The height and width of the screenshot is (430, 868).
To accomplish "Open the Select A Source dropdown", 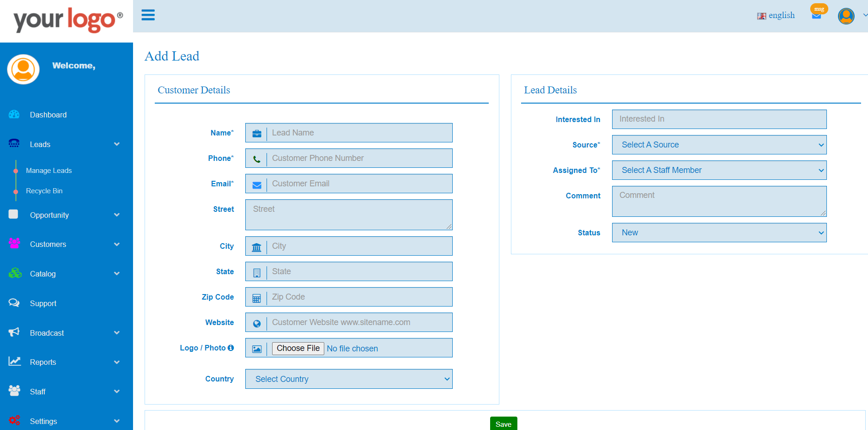I will [719, 144].
